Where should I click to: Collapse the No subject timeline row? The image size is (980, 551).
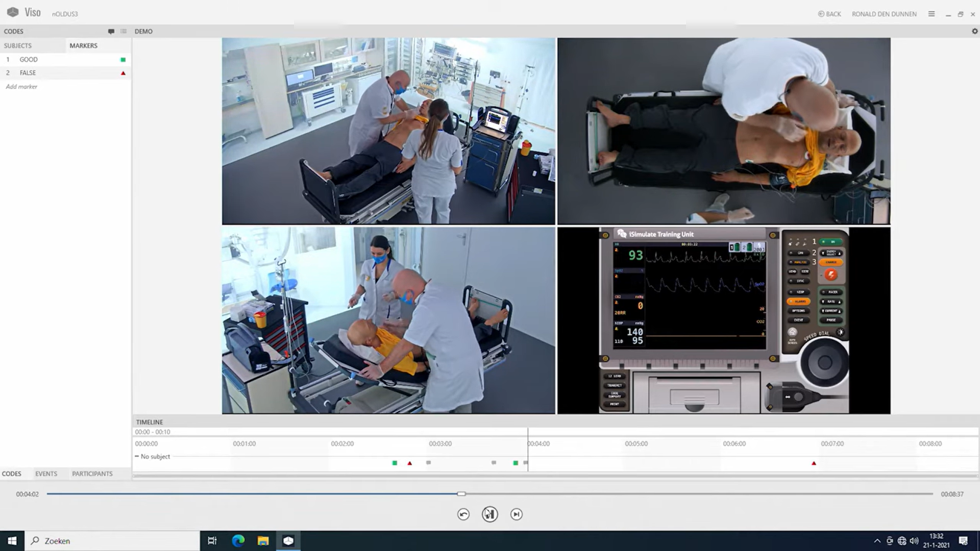pyautogui.click(x=137, y=457)
